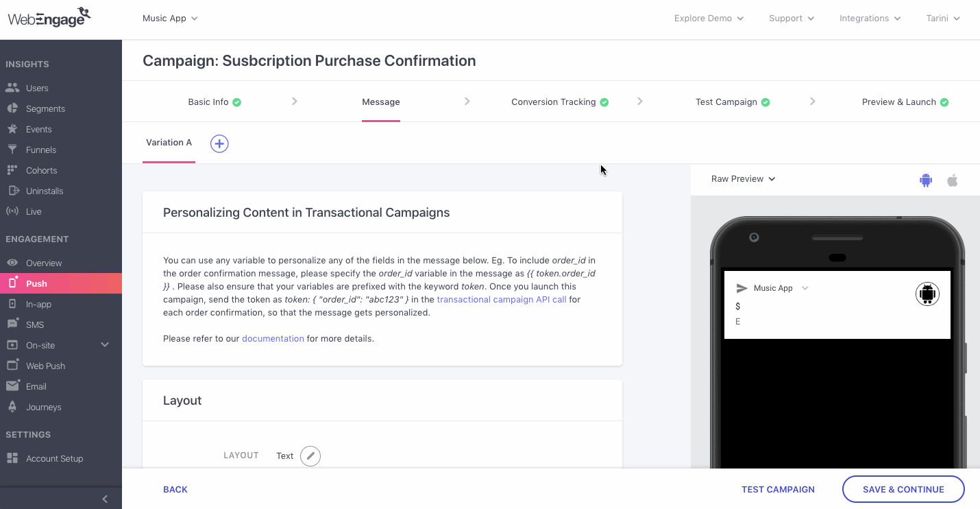Click SAVE & CONTINUE button
The height and width of the screenshot is (509, 980).
pyautogui.click(x=903, y=490)
